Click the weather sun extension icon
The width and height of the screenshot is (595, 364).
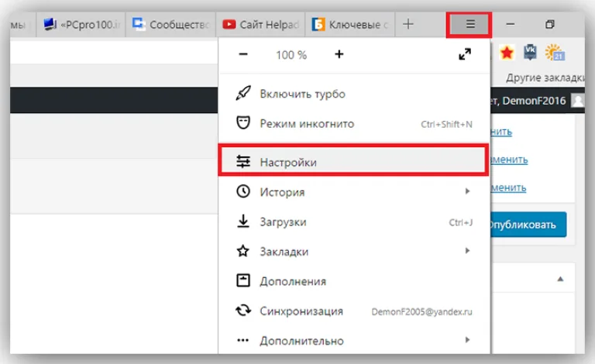pyautogui.click(x=555, y=53)
